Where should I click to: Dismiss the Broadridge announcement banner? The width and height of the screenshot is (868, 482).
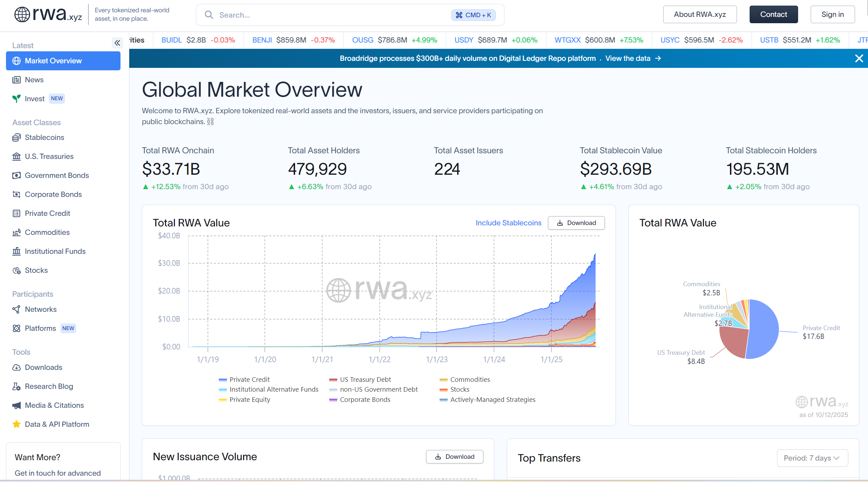tap(859, 58)
